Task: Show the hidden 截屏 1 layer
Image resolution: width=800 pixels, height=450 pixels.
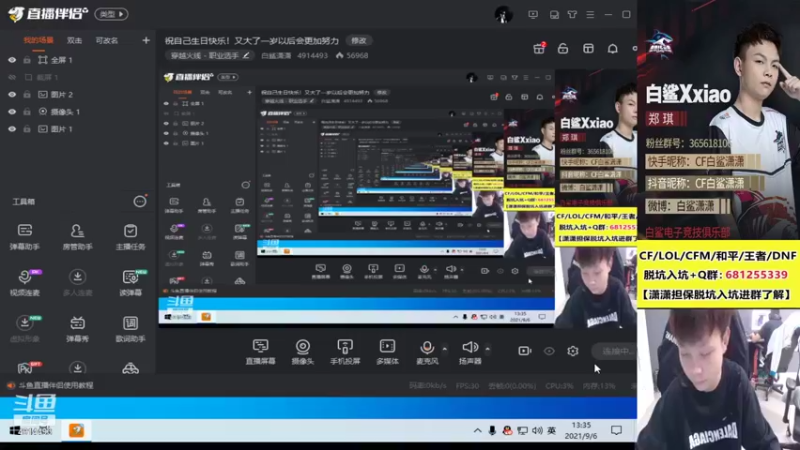Action: click(x=12, y=77)
